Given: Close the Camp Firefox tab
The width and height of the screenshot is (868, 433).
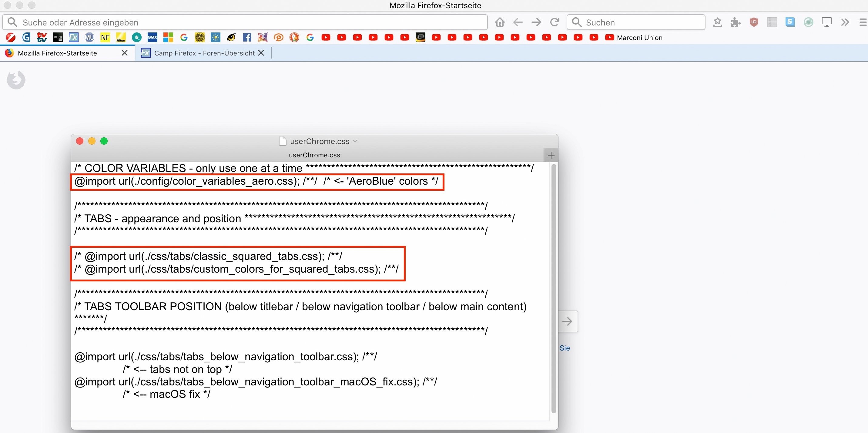Looking at the screenshot, I should [261, 53].
